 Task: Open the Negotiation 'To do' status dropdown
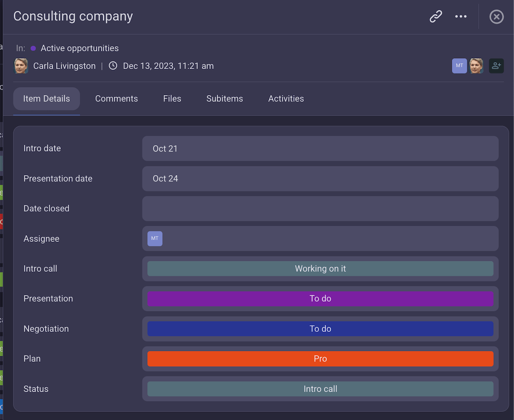(320, 329)
